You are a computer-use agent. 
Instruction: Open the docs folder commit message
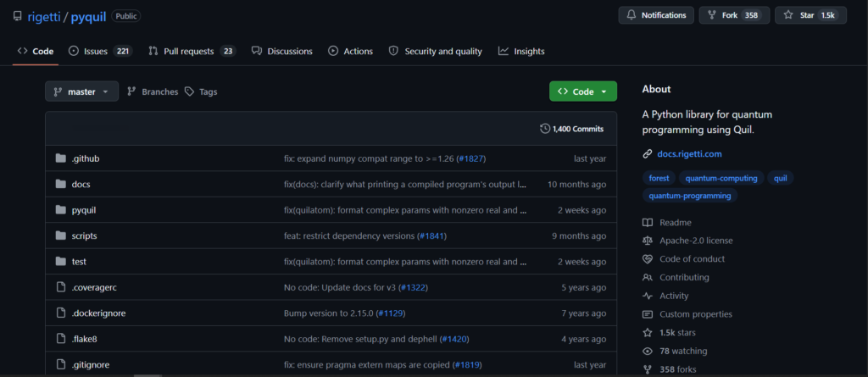(404, 185)
